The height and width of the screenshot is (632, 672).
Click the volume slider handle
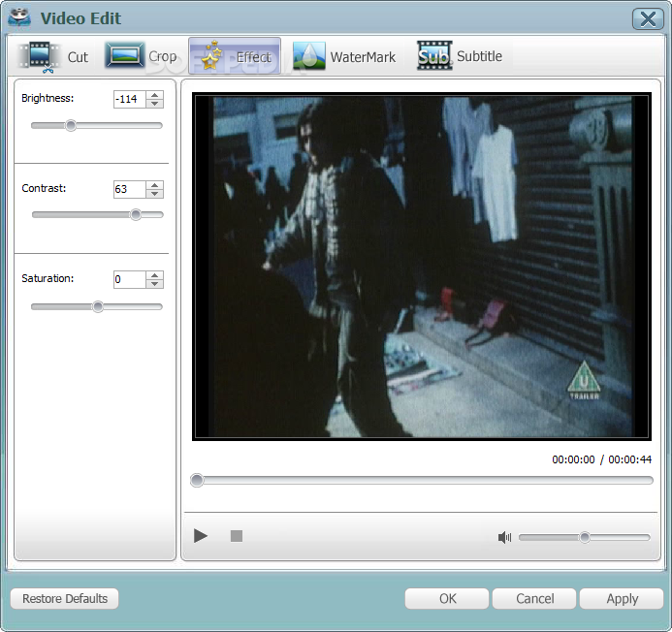point(585,537)
